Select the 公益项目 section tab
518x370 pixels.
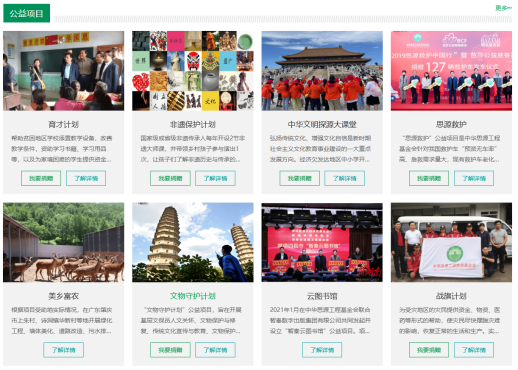point(27,13)
